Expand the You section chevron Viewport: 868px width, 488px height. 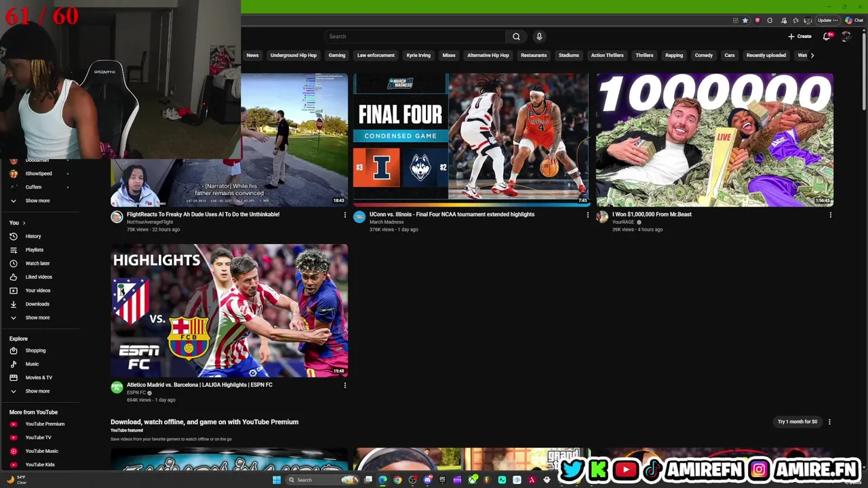tap(24, 222)
